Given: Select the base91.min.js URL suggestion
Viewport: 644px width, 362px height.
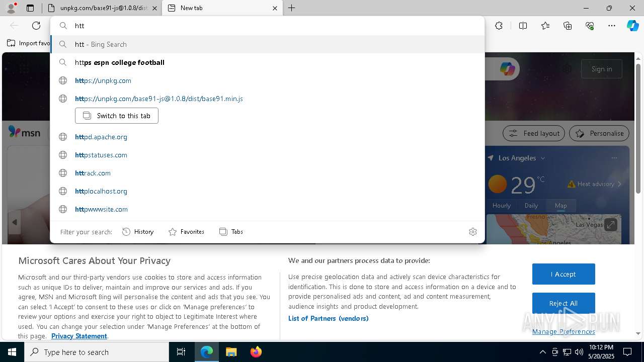Looking at the screenshot, I should (x=267, y=99).
